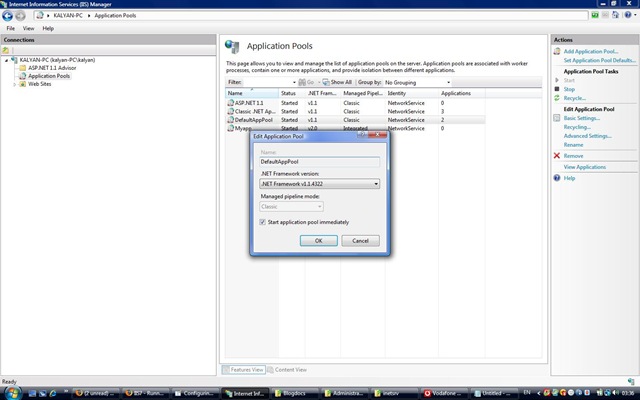Click the Windows Start orb
The height and width of the screenshot is (400, 640).
(13, 393)
